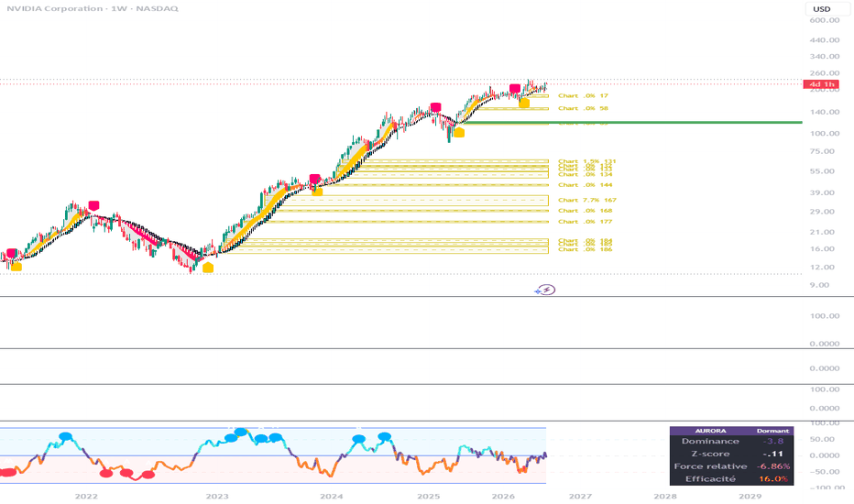The image size is (854, 504).
Task: Click the Force relative -6.86% value
Action: (x=772, y=466)
